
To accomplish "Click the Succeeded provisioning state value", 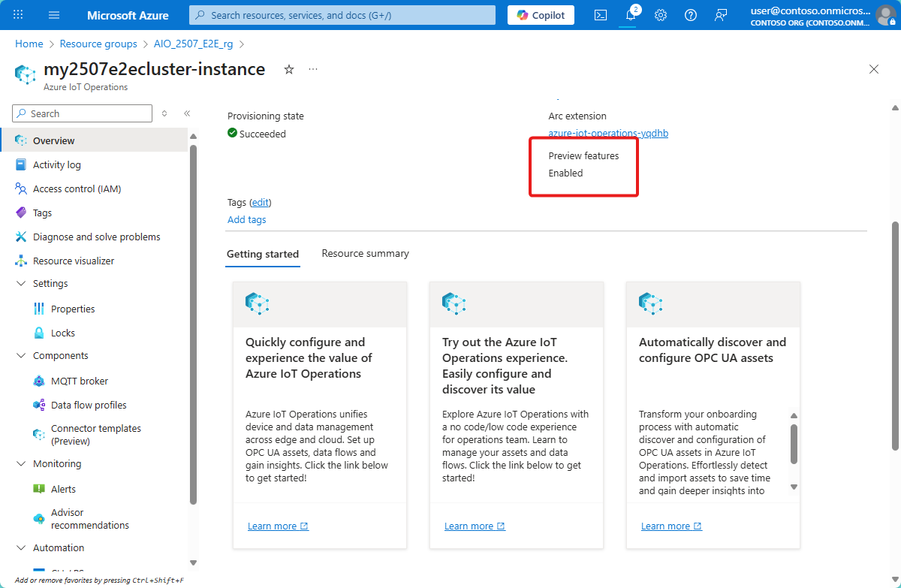I will coord(263,134).
